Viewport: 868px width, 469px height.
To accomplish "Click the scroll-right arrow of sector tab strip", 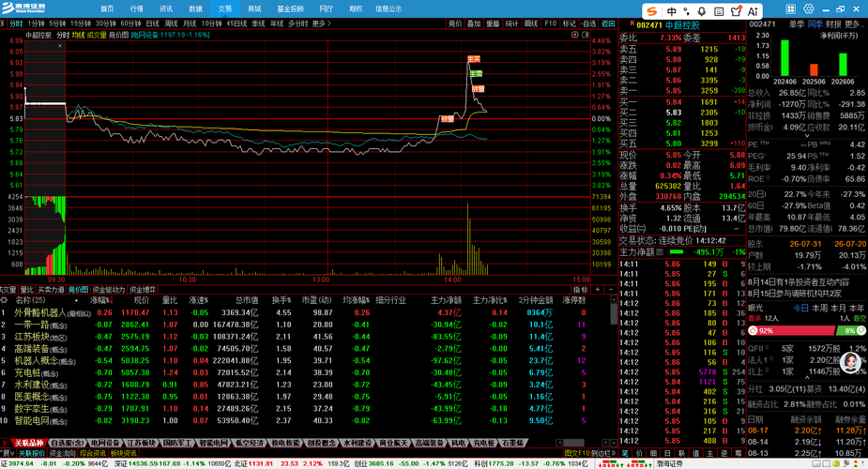I will pos(605,443).
